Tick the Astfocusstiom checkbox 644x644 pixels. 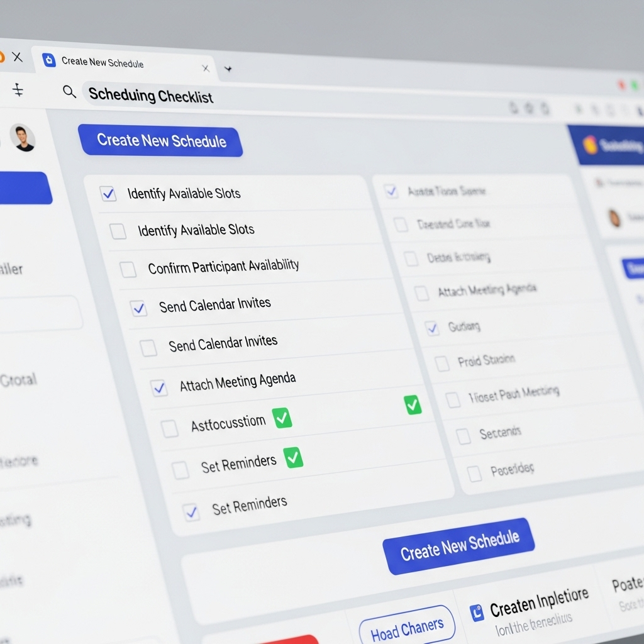170,429
